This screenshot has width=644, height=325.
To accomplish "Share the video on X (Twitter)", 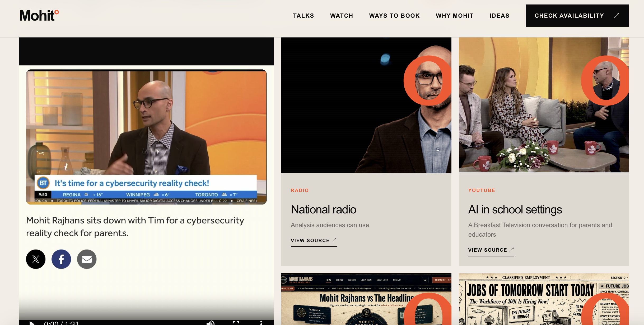I will [36, 259].
